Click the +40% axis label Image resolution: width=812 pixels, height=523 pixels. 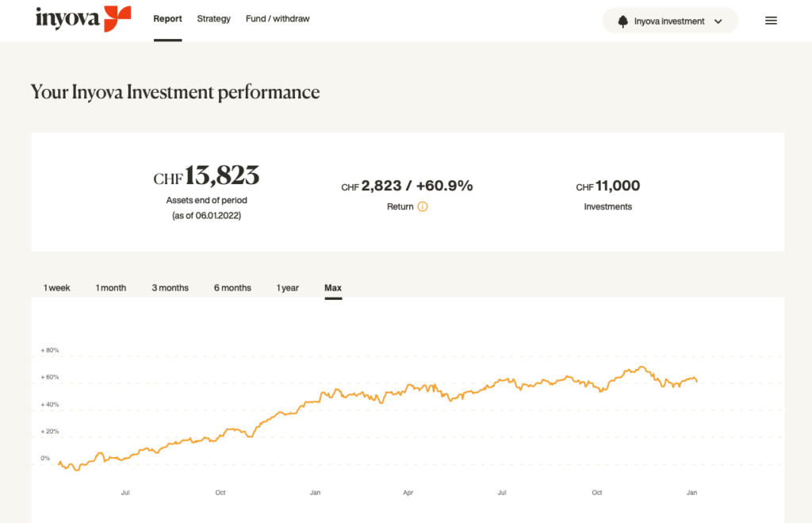pos(50,404)
